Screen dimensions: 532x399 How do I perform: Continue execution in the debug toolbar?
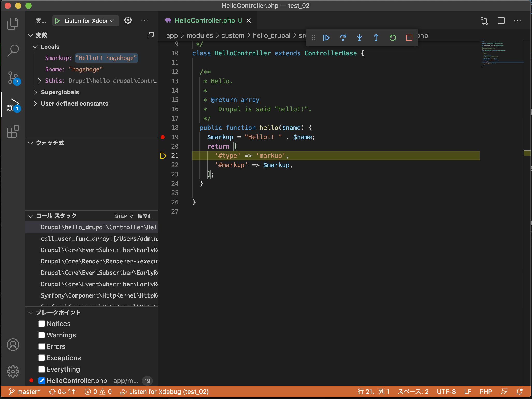coord(327,38)
